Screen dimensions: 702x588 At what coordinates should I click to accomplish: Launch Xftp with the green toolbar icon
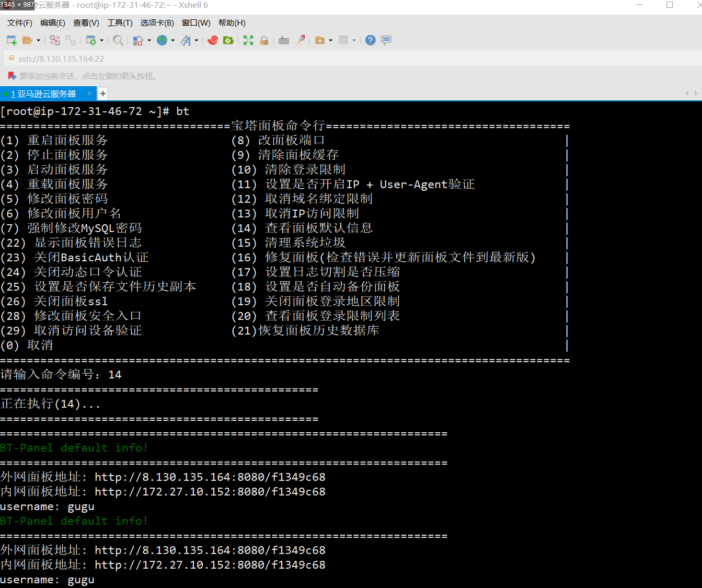[x=228, y=40]
